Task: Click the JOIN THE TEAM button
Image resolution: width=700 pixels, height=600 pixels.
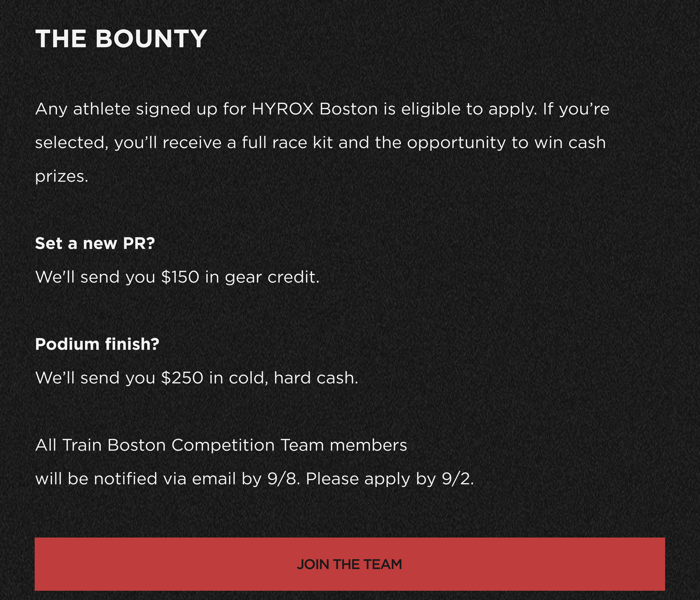Action: coord(350,564)
